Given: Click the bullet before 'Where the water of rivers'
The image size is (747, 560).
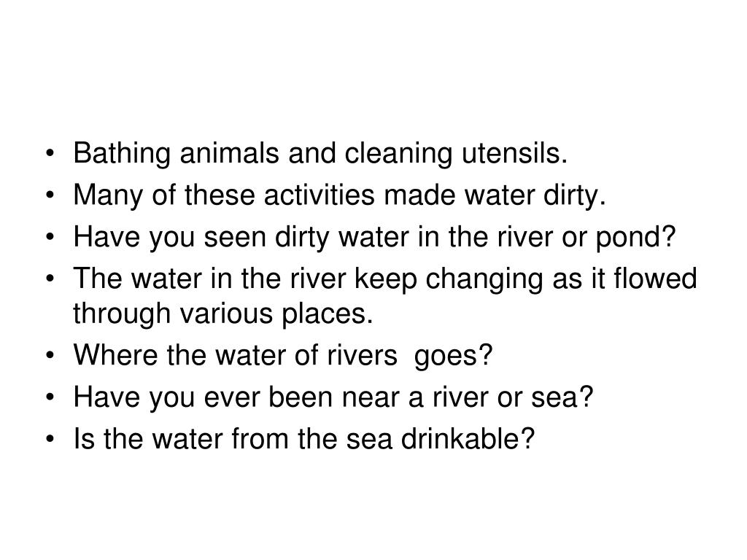Looking at the screenshot, I should 50,356.
